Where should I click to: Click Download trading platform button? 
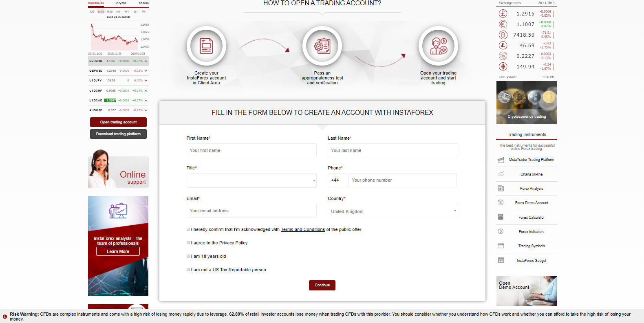118,134
